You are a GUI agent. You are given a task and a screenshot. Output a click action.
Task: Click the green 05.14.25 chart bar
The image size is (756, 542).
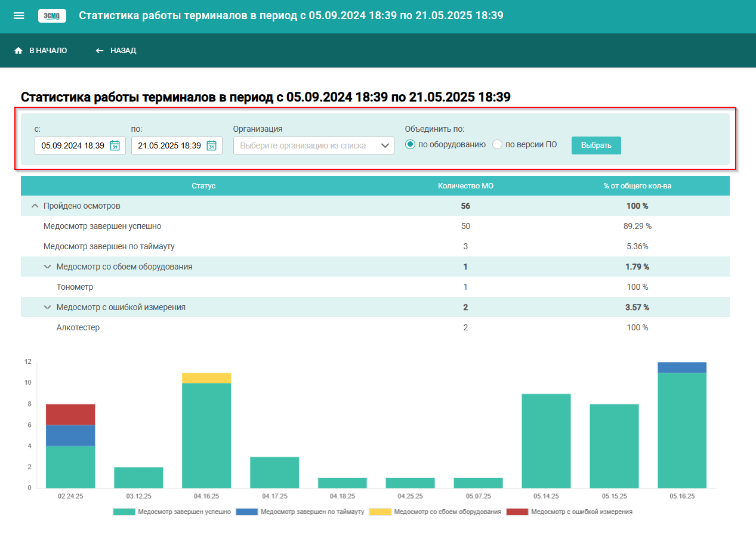pyautogui.click(x=546, y=441)
